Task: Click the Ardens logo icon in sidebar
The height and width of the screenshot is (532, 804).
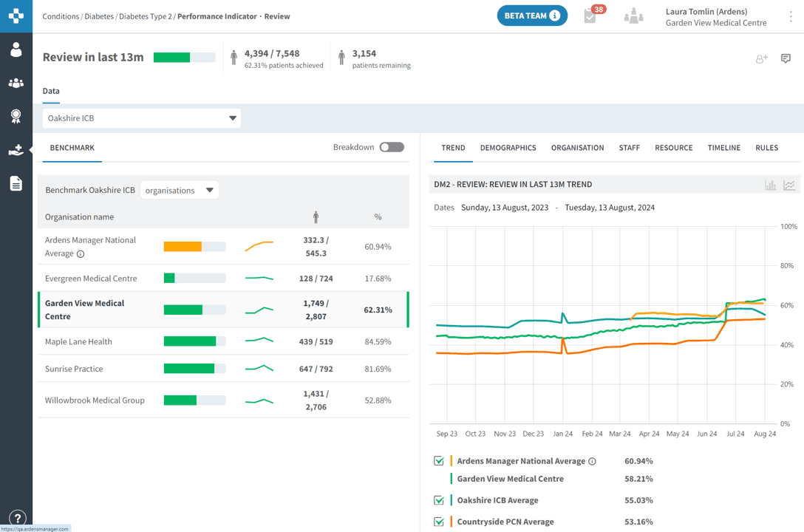Action: 16,16
